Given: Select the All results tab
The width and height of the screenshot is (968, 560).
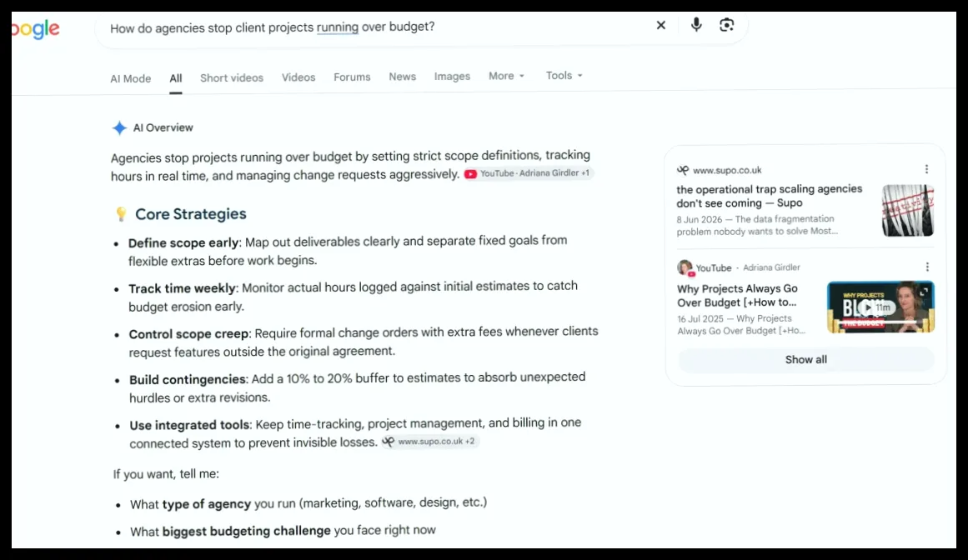Looking at the screenshot, I should 176,78.
